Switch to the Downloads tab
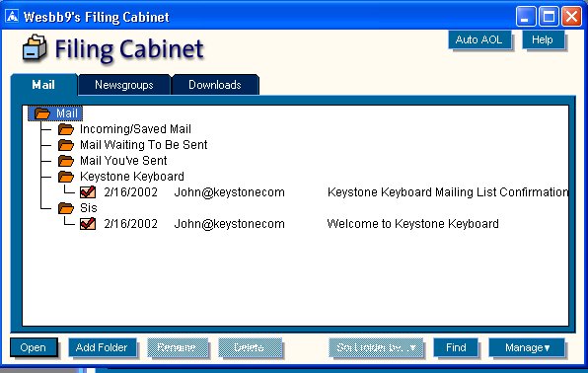The width and height of the screenshot is (588, 373). (x=215, y=85)
